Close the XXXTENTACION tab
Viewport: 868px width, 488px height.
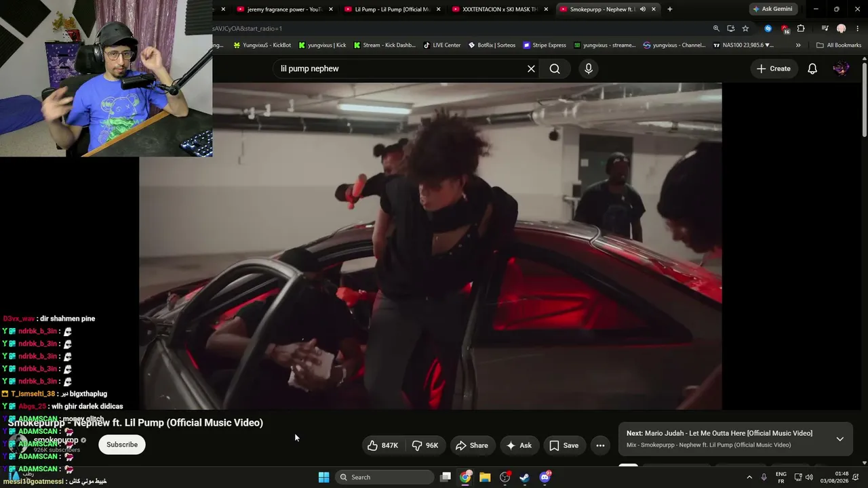546,9
